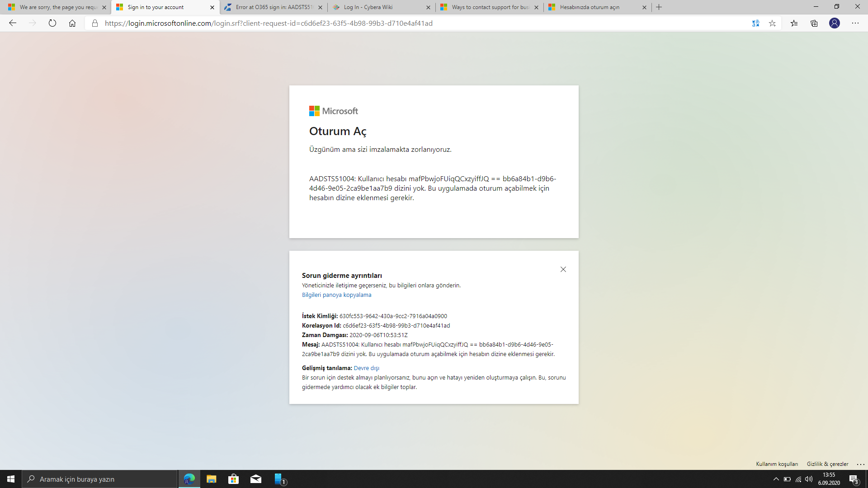868x488 pixels.
Task: Click the taskbar search box
Action: (99, 479)
